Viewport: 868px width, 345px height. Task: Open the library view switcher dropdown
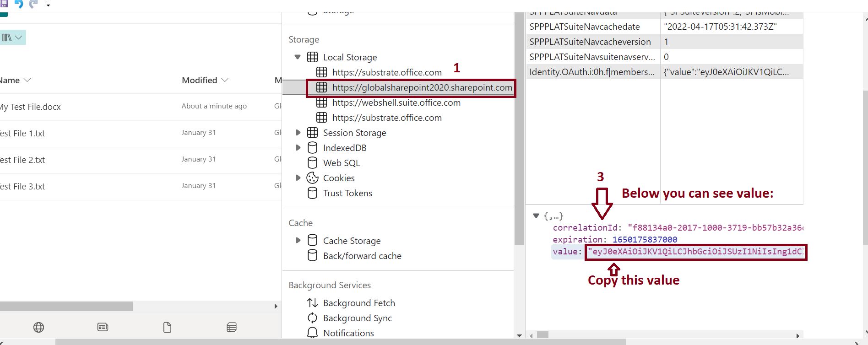[12, 38]
